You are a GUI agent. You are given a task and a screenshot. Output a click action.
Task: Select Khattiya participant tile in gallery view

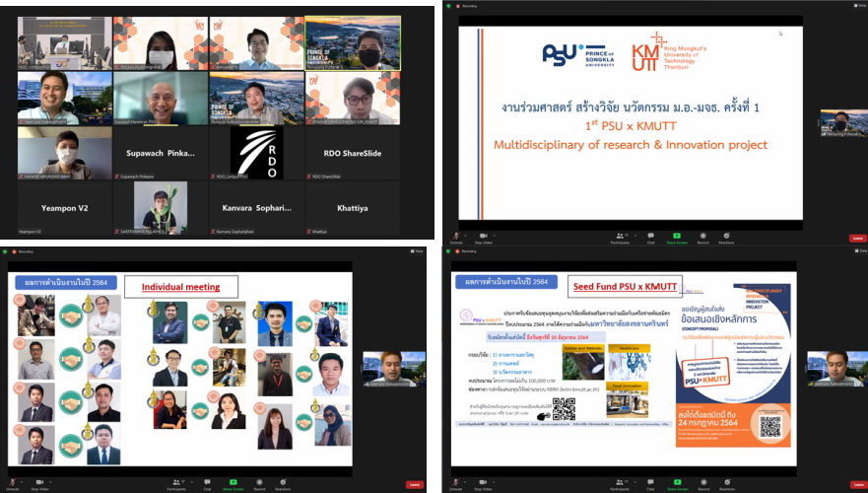click(x=353, y=208)
